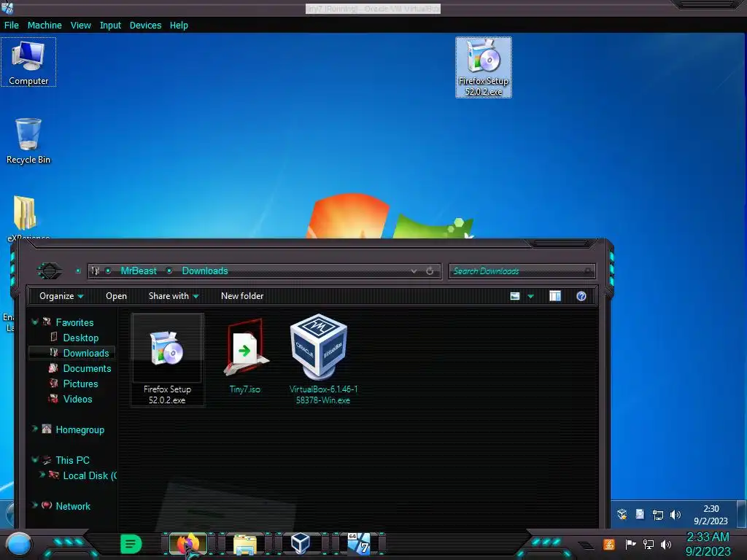This screenshot has height=560, width=747.
Task: Select Desktop in the Favorites list
Action: [x=81, y=338]
